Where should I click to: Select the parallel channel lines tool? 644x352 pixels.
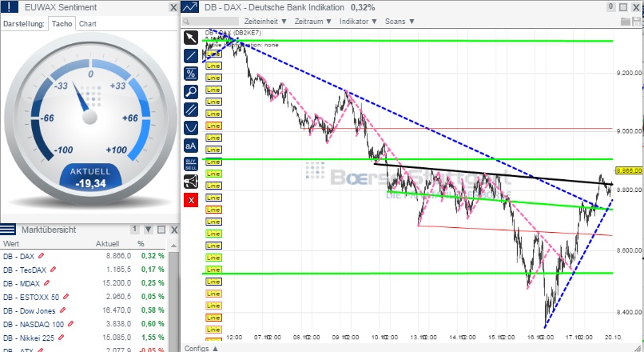click(x=191, y=110)
